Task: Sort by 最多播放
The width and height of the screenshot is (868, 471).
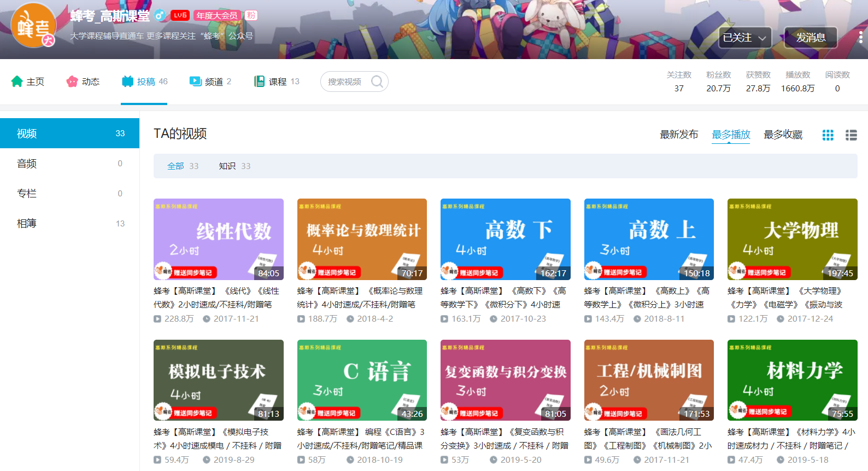Action: [x=731, y=135]
